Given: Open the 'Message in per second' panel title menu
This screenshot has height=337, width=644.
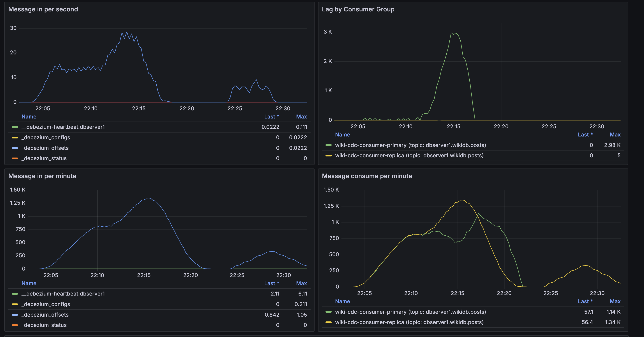Looking at the screenshot, I should (43, 9).
